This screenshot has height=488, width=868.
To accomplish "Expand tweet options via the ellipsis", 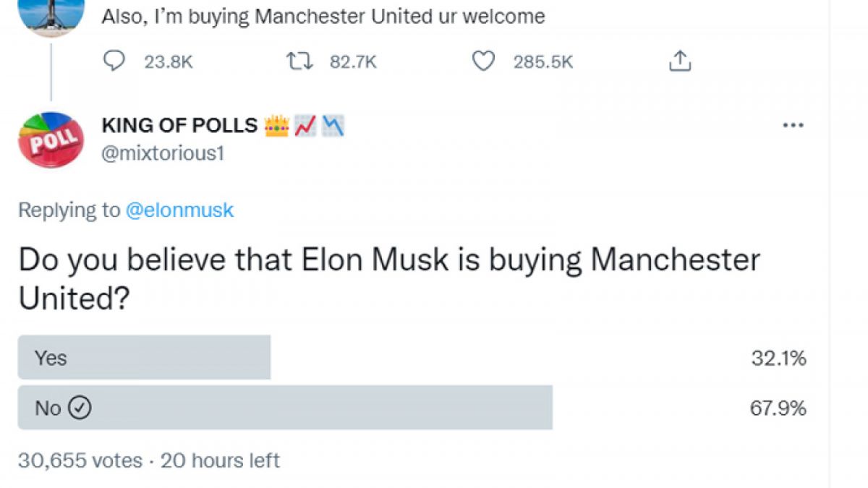I will [794, 124].
